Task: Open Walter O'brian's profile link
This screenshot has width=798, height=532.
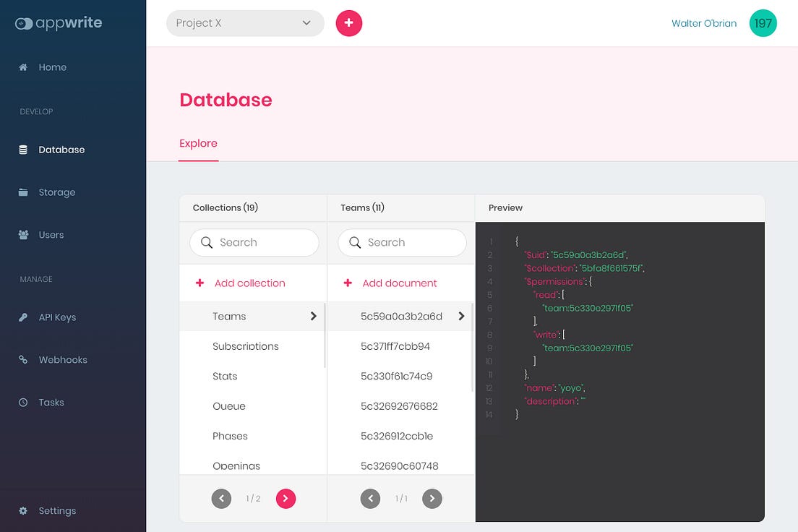Action: tap(704, 22)
